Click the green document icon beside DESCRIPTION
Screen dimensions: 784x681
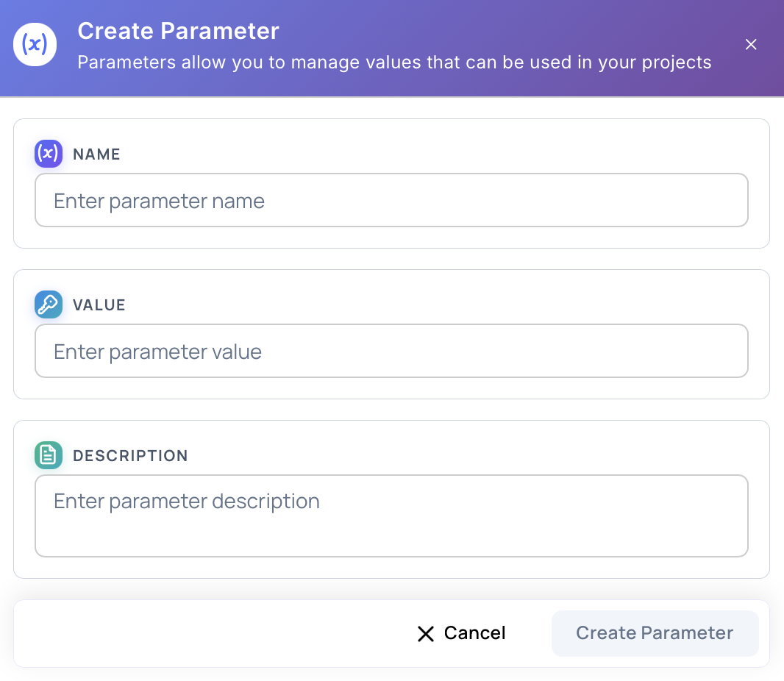coord(48,455)
